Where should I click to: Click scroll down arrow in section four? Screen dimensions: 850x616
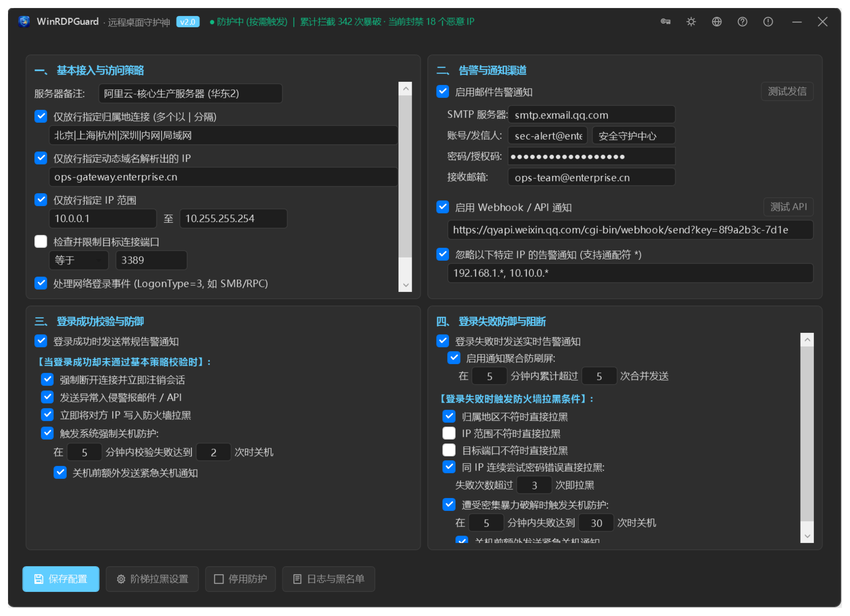(x=807, y=536)
